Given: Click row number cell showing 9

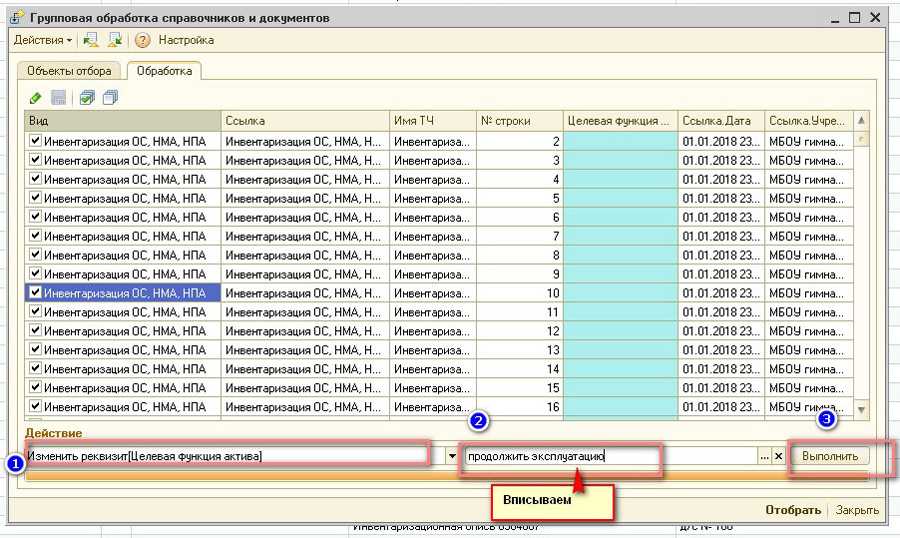Looking at the screenshot, I should tap(519, 274).
